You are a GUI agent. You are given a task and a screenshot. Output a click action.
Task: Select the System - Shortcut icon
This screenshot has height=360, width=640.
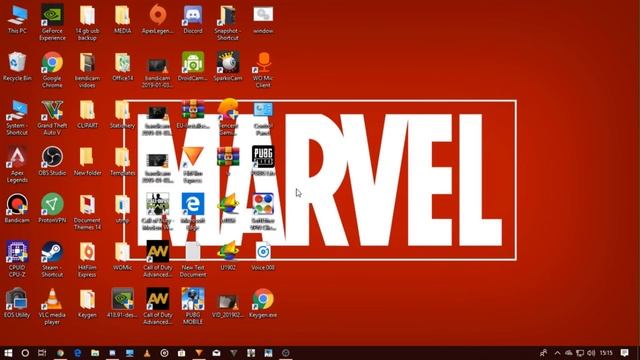coord(17,117)
